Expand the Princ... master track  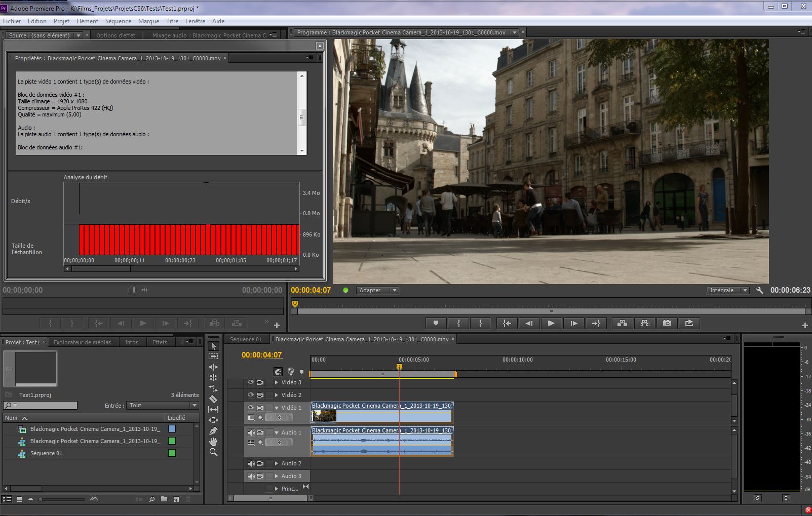coord(277,489)
